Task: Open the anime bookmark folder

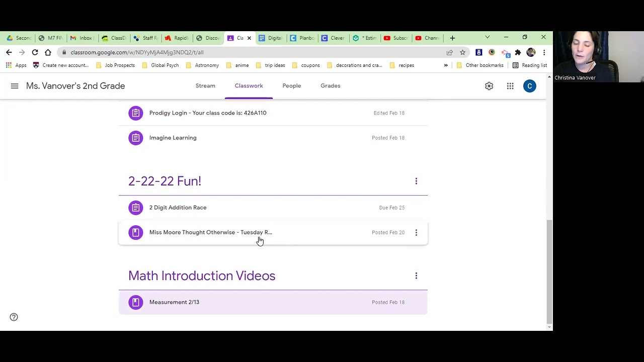Action: [237, 65]
